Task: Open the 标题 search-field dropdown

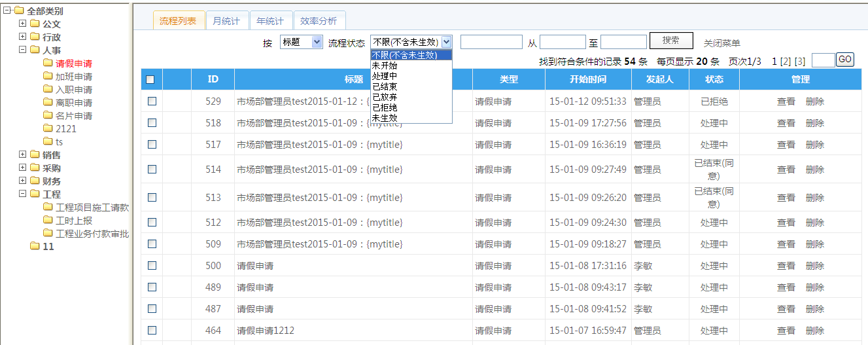Action: [x=301, y=42]
